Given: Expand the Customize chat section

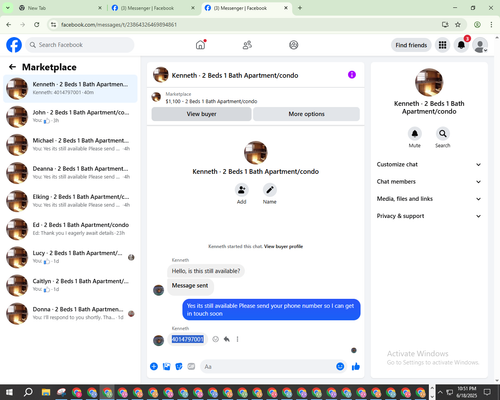Looking at the screenshot, I should [429, 164].
